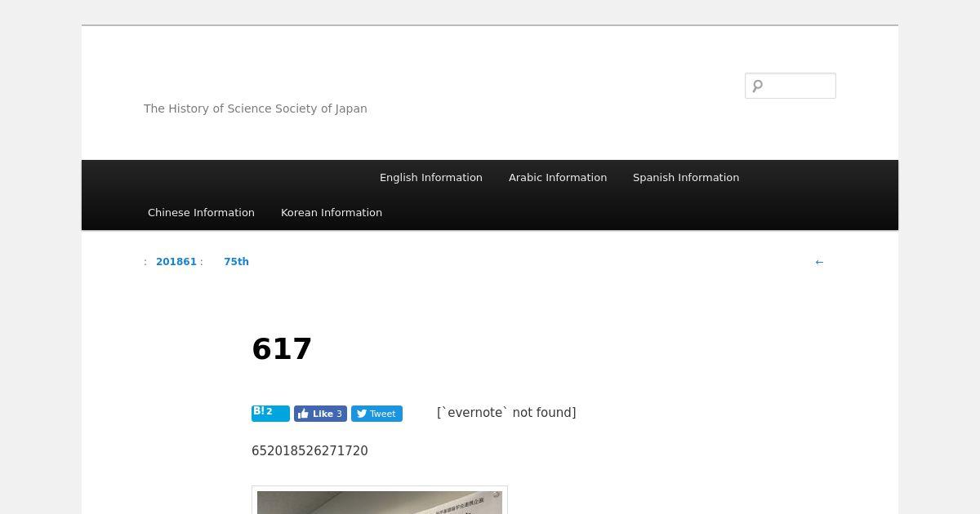Screen dimensions: 980x514
Task: Click the Hatena bookmark B! button
Action: click(x=270, y=414)
